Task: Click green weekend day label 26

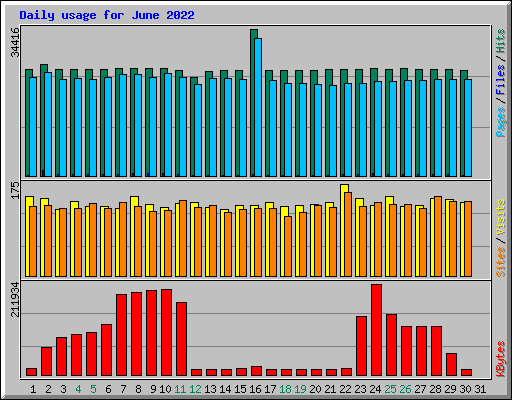Action: pos(405,389)
